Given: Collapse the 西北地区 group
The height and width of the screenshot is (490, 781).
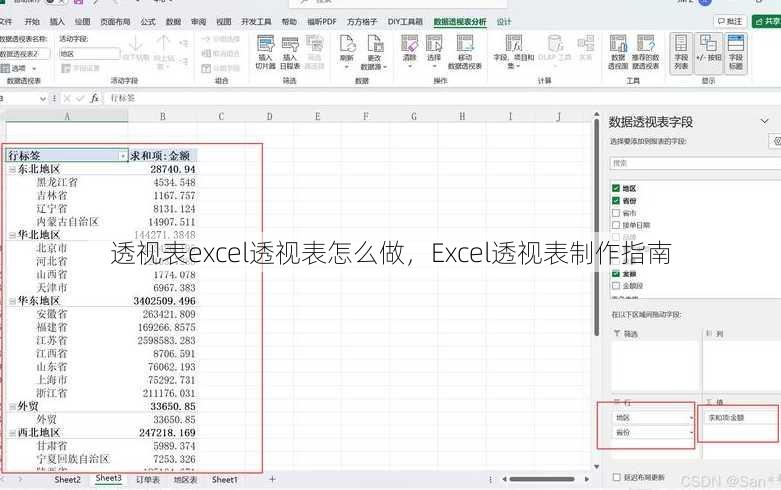Looking at the screenshot, I should [x=12, y=433].
